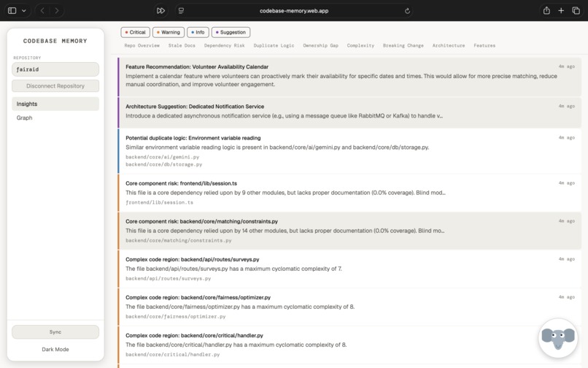Click the Sync button
The height and width of the screenshot is (368, 588).
pos(55,332)
